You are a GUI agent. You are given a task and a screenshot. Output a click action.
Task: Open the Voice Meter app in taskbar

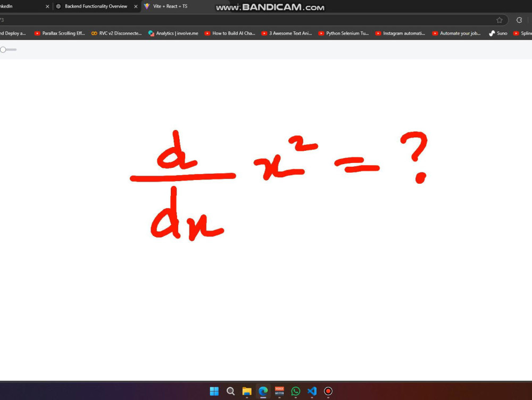(x=279, y=391)
